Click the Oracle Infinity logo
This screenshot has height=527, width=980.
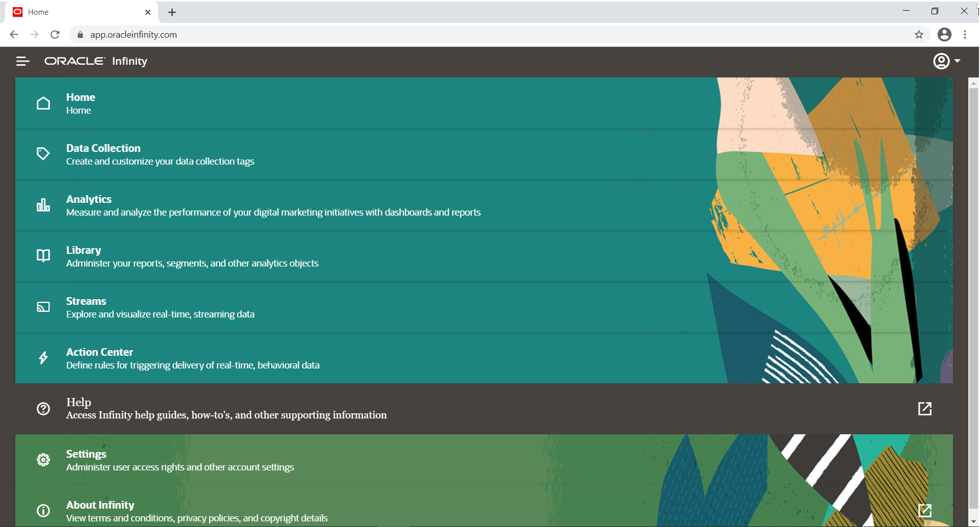point(96,61)
